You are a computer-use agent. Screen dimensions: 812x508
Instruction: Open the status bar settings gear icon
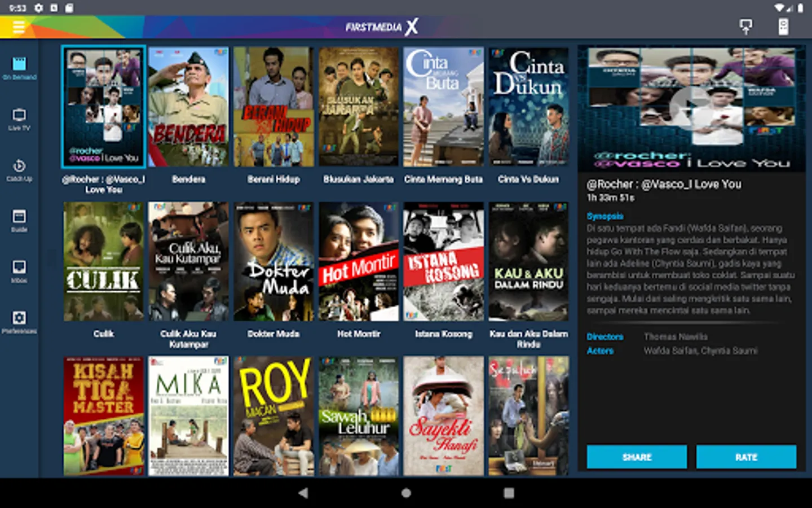38,8
